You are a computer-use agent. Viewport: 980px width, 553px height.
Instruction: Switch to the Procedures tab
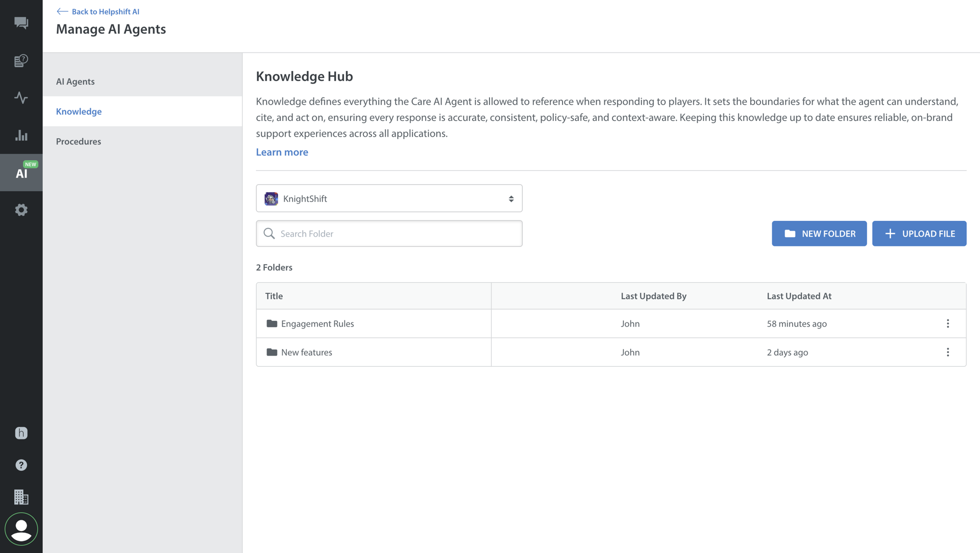(x=79, y=141)
